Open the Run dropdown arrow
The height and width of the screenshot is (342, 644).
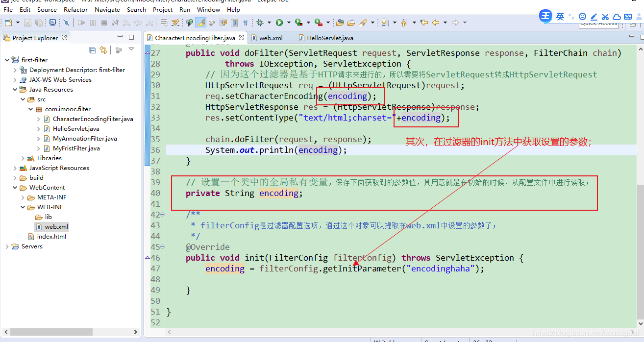click(x=289, y=23)
